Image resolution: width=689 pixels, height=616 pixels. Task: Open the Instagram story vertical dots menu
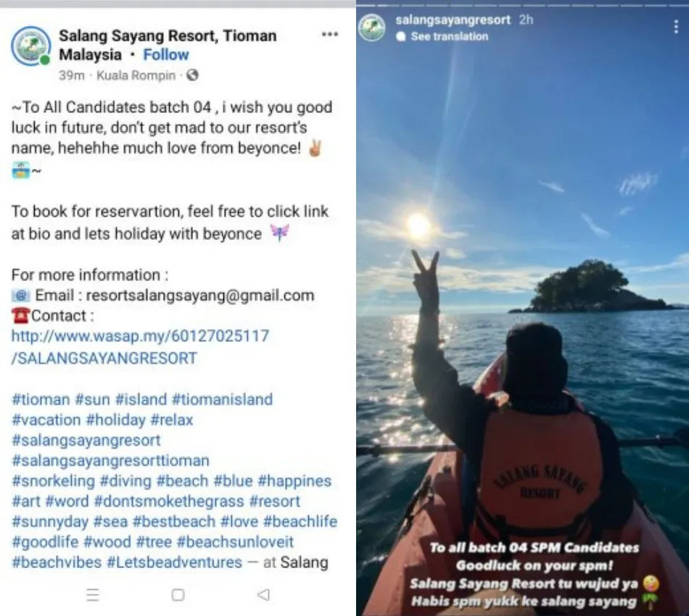pyautogui.click(x=676, y=27)
